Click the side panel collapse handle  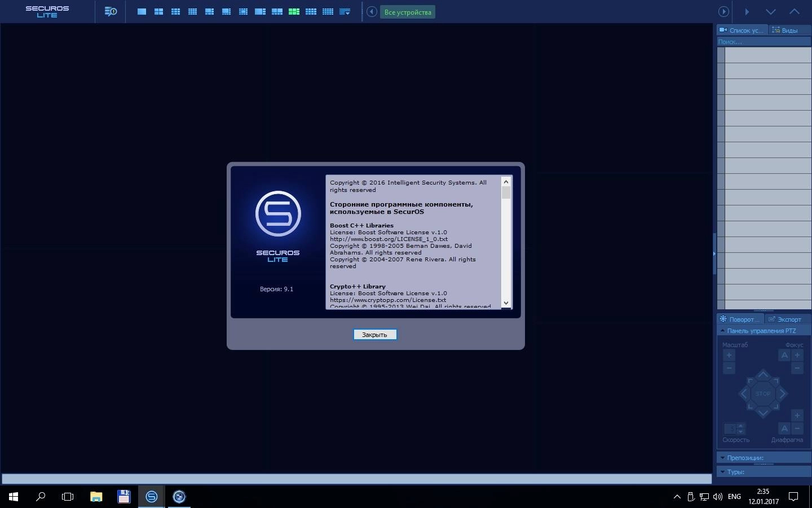(x=714, y=253)
